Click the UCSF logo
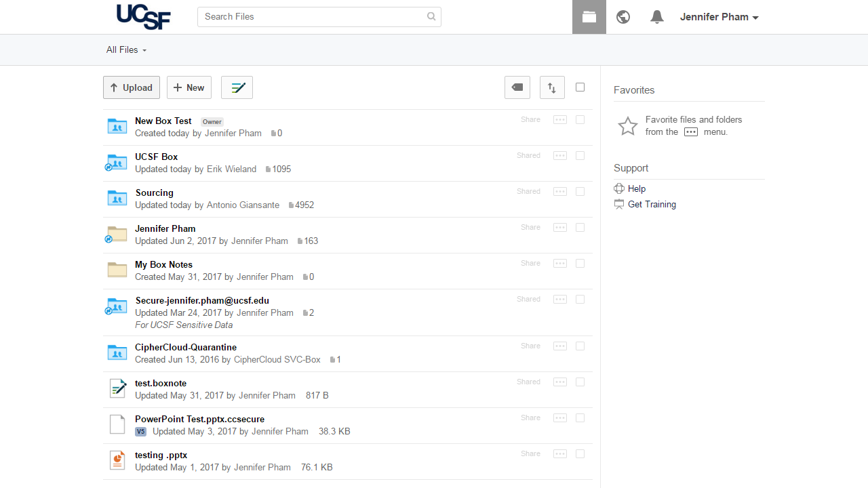 [143, 16]
